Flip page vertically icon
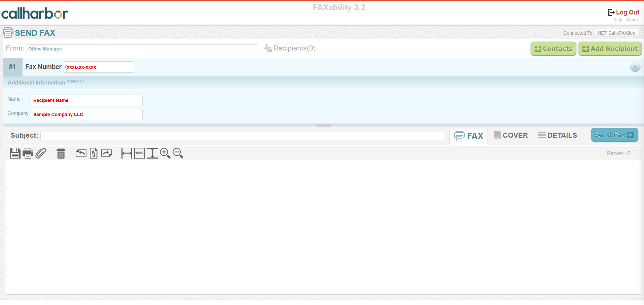The image size is (644, 305). [94, 153]
